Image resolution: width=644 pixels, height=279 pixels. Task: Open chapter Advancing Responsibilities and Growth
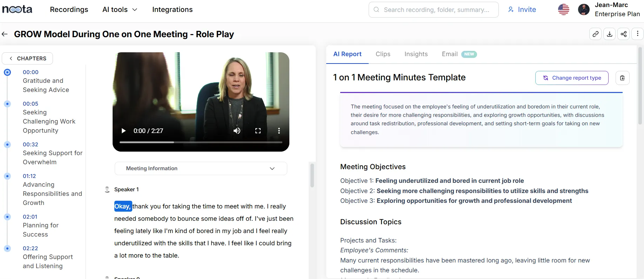click(52, 194)
